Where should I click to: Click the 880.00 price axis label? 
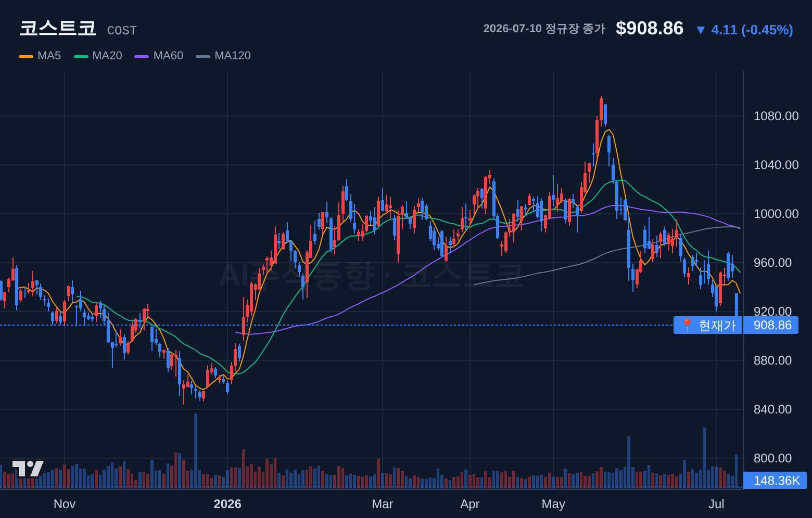772,360
